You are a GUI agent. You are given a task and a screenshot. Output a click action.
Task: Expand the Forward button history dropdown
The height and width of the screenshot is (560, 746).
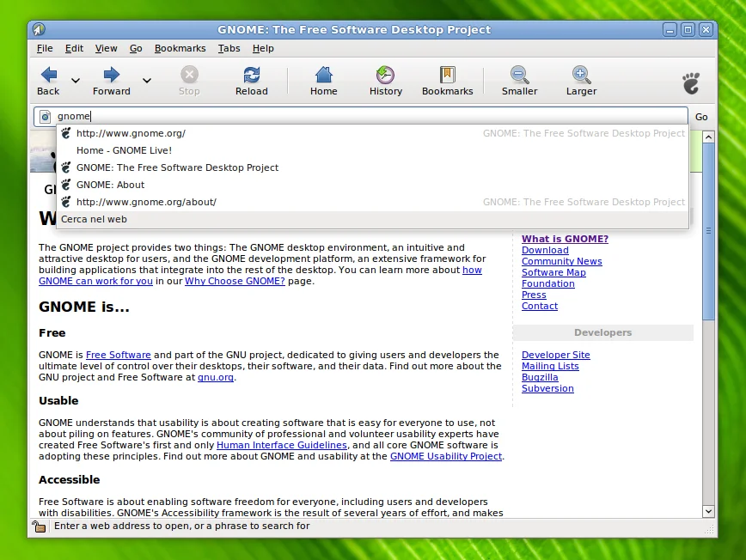tap(146, 82)
